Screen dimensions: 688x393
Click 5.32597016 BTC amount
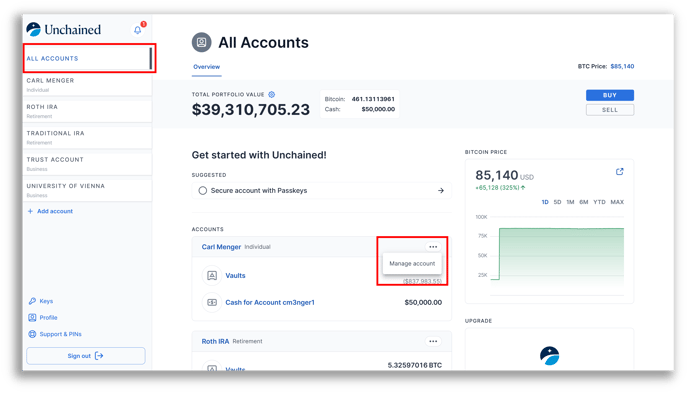[415, 365]
